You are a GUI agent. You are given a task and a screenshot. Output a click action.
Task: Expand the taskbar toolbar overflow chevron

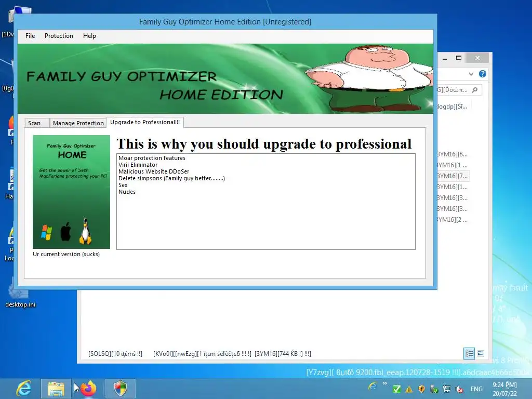(385, 383)
